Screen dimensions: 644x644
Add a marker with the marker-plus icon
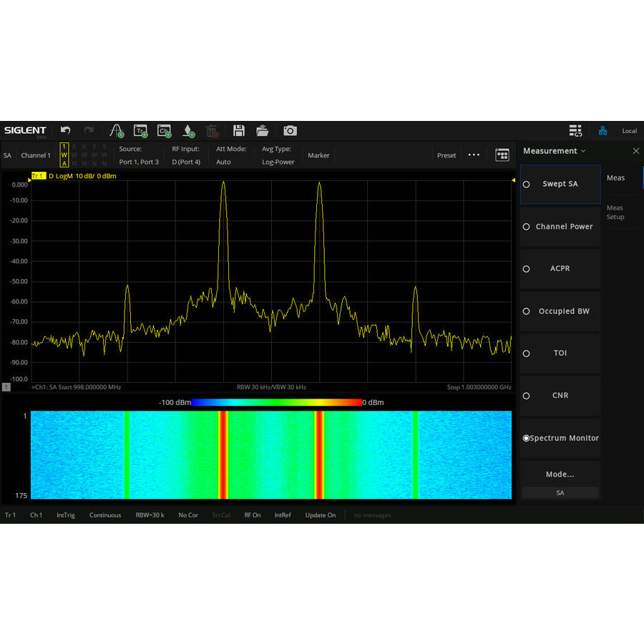tap(188, 131)
